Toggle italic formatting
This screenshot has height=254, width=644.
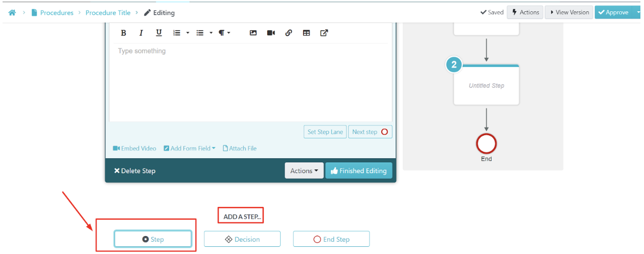coord(141,33)
